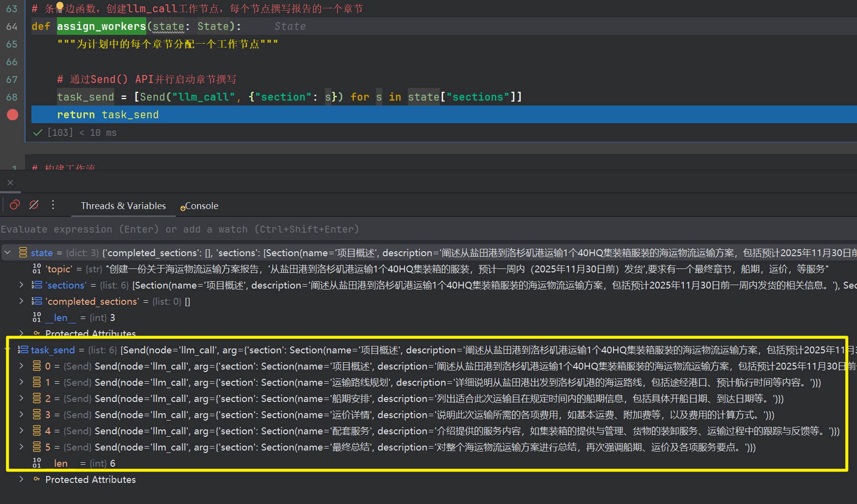This screenshot has height=504, width=857.
Task: Expand task_send item 4 配套服务
Action: pyautogui.click(x=21, y=431)
